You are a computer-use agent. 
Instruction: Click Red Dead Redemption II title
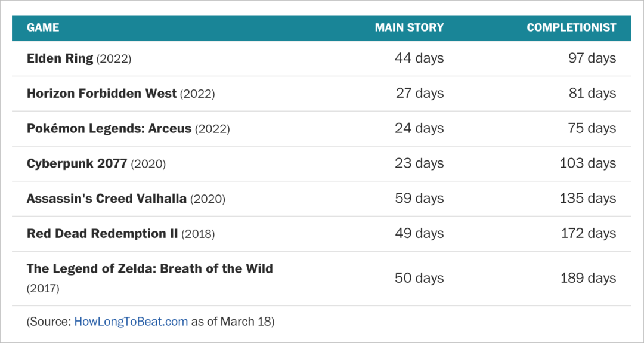coord(102,234)
